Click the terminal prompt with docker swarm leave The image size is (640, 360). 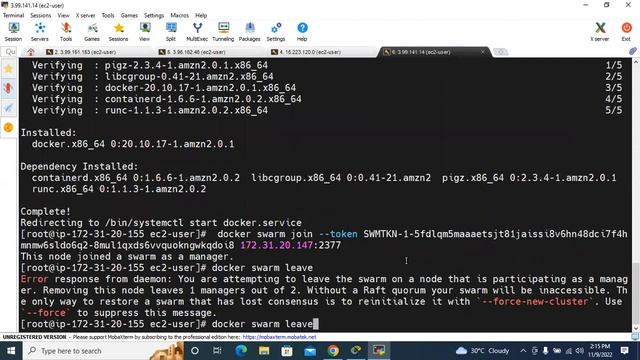click(169, 324)
